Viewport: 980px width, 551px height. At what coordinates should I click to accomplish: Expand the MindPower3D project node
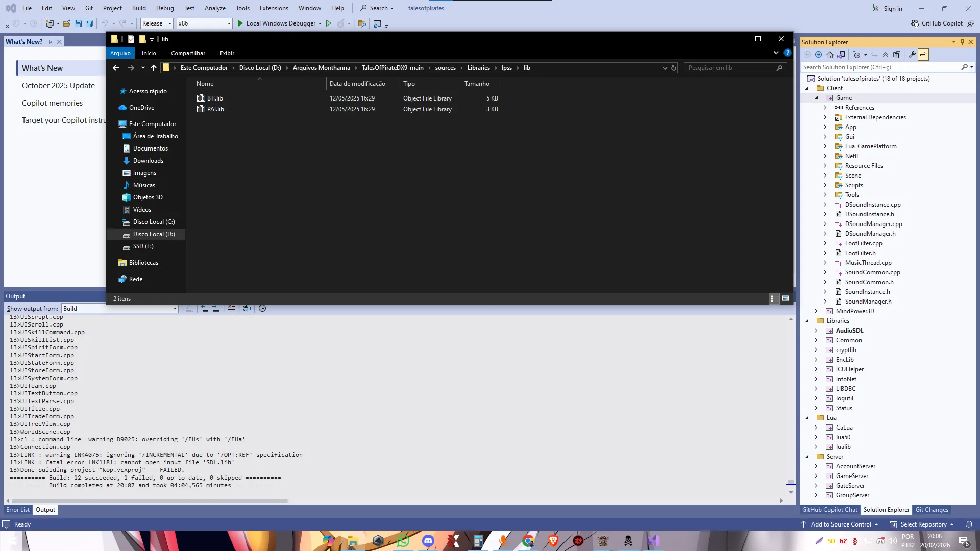coord(816,311)
